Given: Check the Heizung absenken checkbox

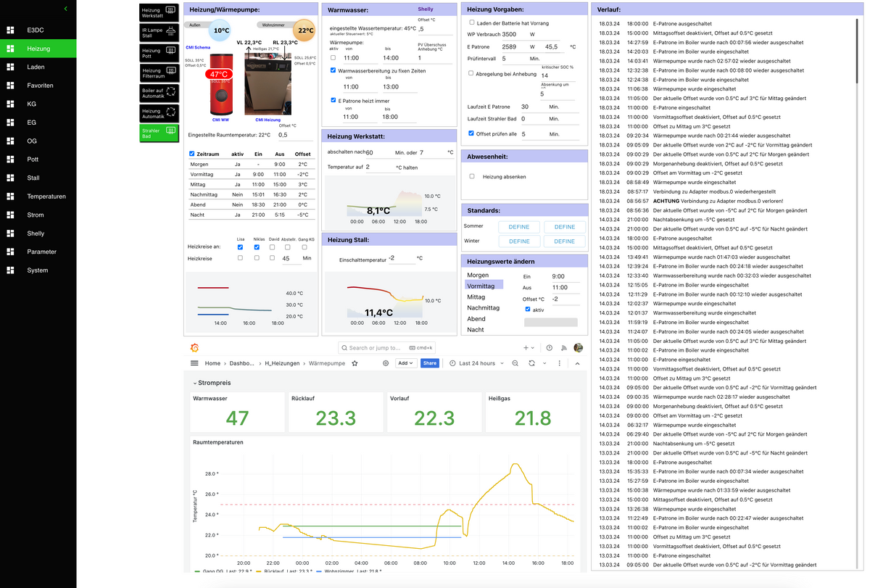Looking at the screenshot, I should [x=472, y=176].
